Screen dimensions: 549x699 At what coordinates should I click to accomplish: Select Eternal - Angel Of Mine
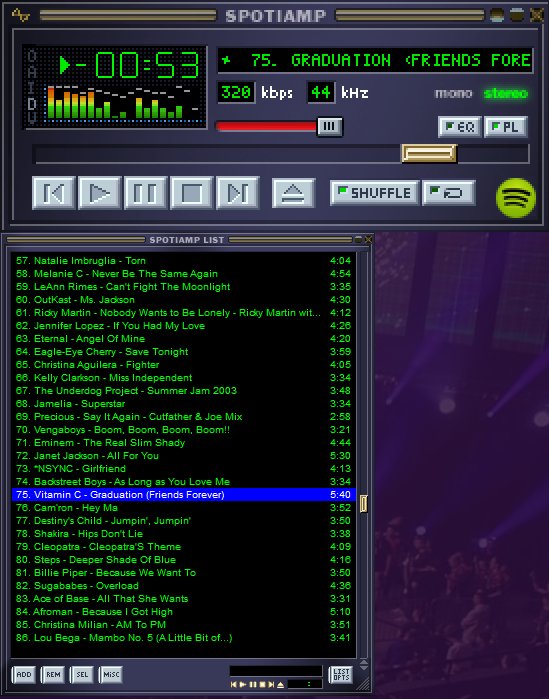click(x=184, y=338)
